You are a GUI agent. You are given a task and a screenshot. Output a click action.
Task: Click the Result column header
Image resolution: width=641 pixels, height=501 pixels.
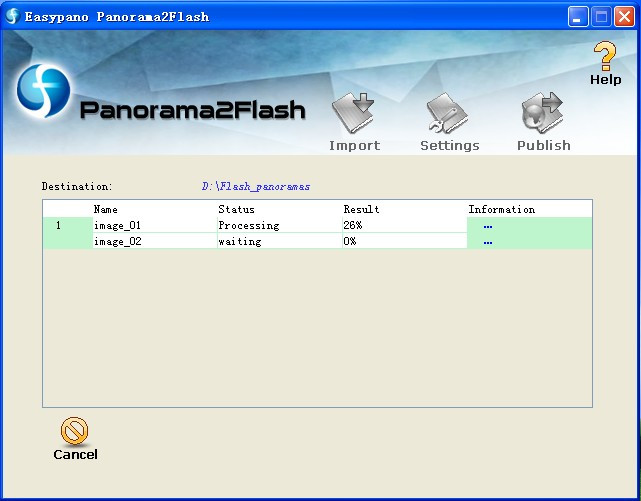361,209
